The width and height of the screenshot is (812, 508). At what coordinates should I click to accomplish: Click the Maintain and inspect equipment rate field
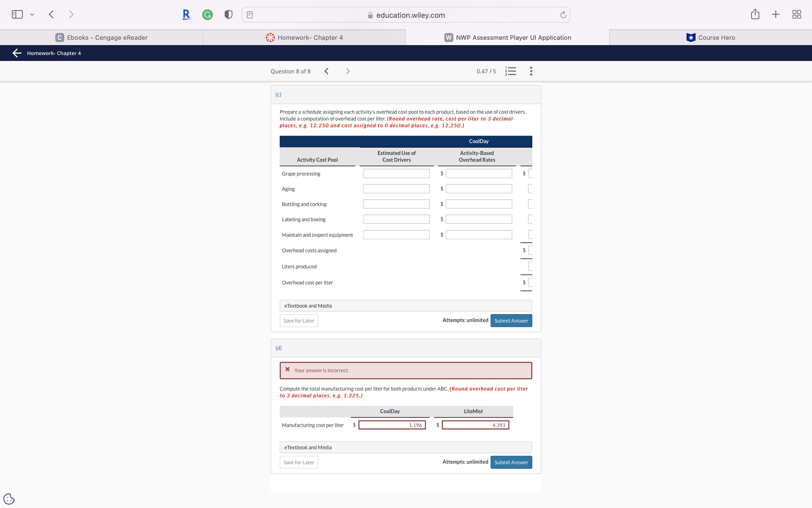pos(479,235)
